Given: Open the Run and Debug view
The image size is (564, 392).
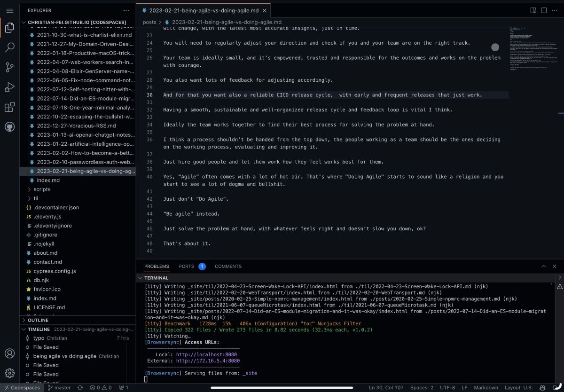Looking at the screenshot, I should point(9,87).
